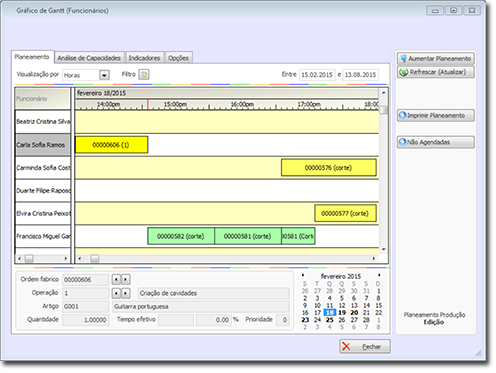Click the Tempo efetivo percentage field
Viewport: 496px width, 373px height.
214,320
